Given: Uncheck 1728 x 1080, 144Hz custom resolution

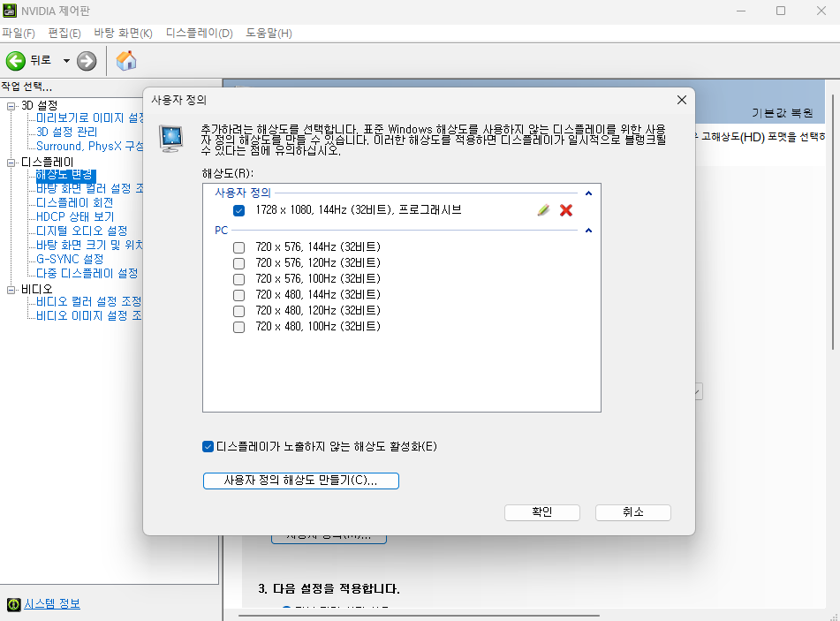Looking at the screenshot, I should (239, 210).
